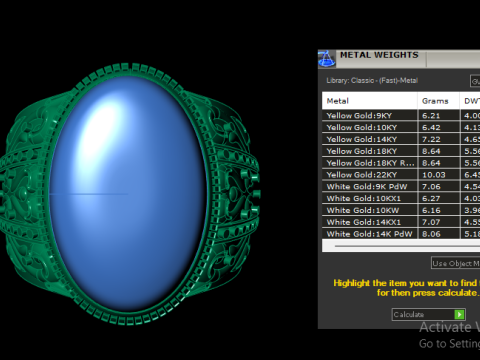Click the Grams column header

click(x=438, y=101)
